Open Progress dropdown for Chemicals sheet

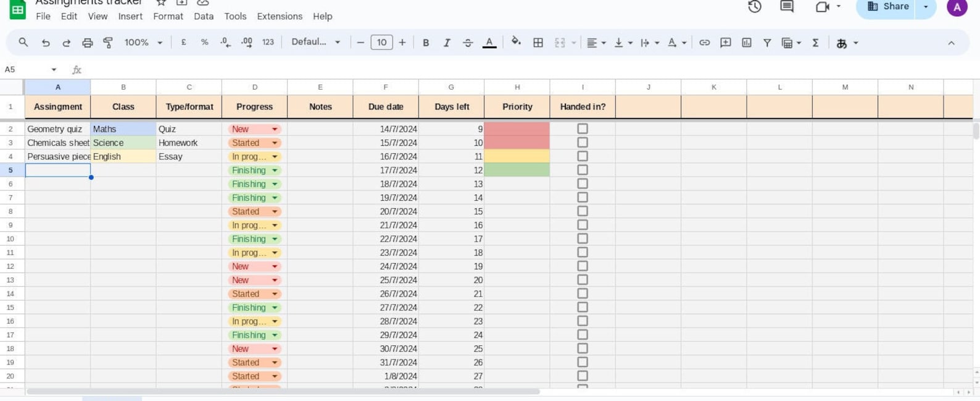(x=275, y=143)
